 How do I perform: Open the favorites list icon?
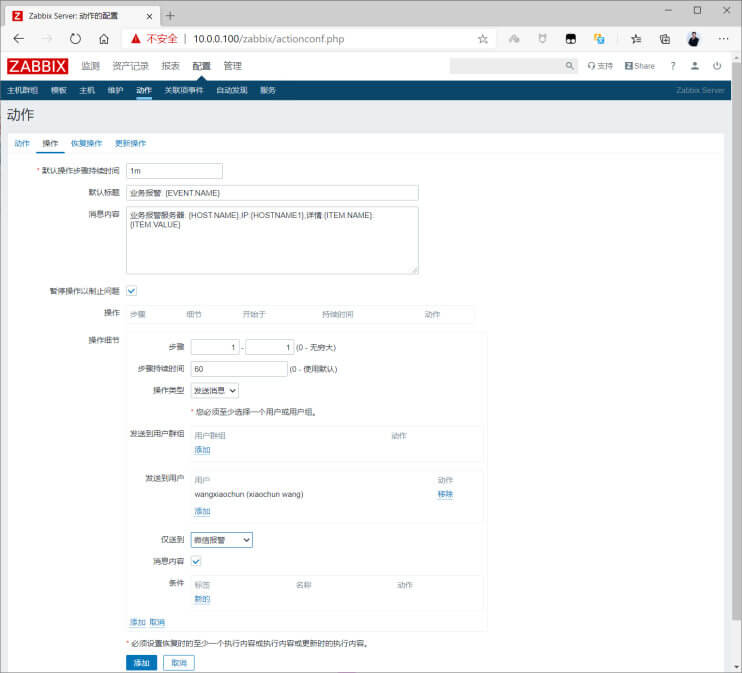tap(636, 39)
